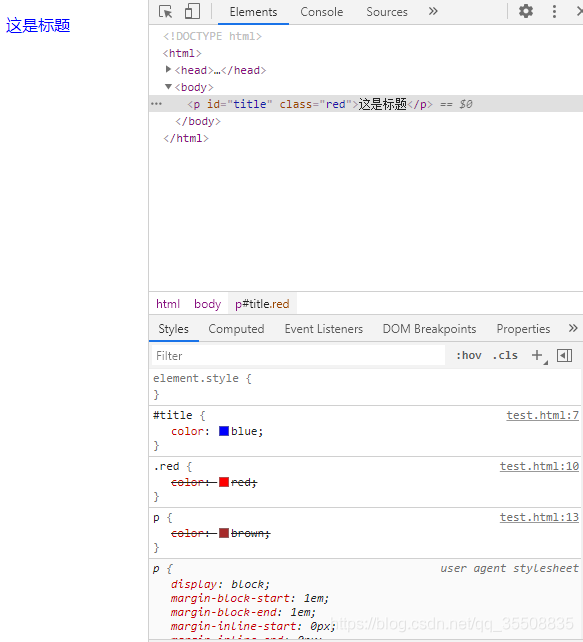Viewport: 583px width, 642px height.
Task: Focus the styles Filter field
Action: coord(298,355)
